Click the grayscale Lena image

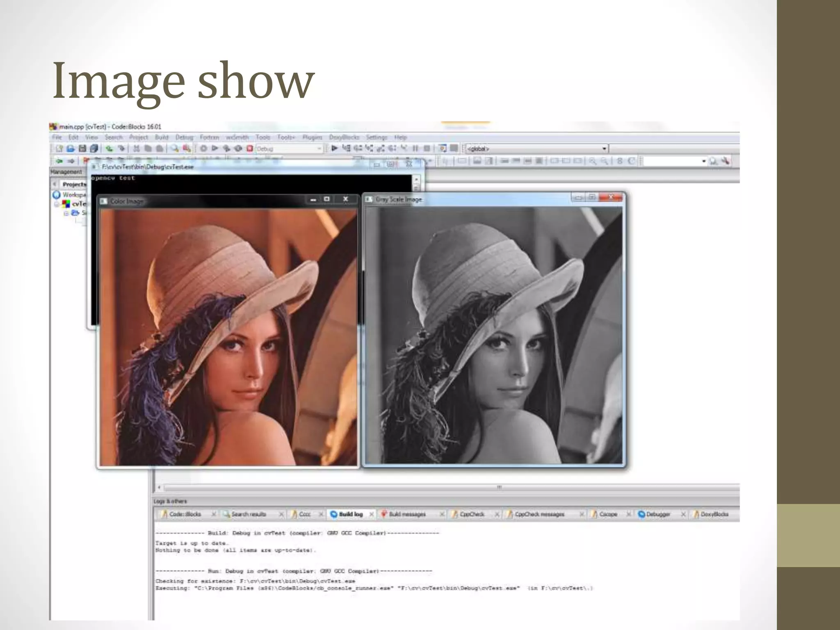point(493,335)
